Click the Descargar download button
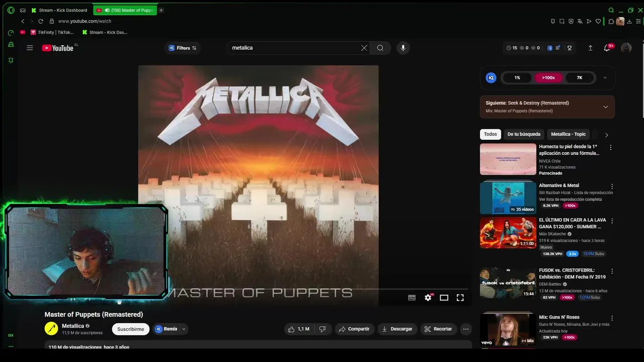The height and width of the screenshot is (362, 644). (x=397, y=329)
